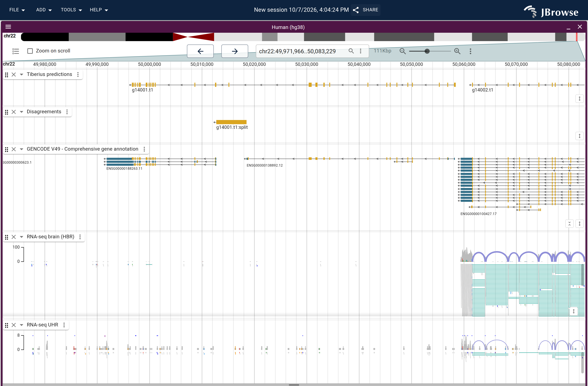The width and height of the screenshot is (588, 386).
Task: Close the Disagreements track
Action: tap(14, 112)
